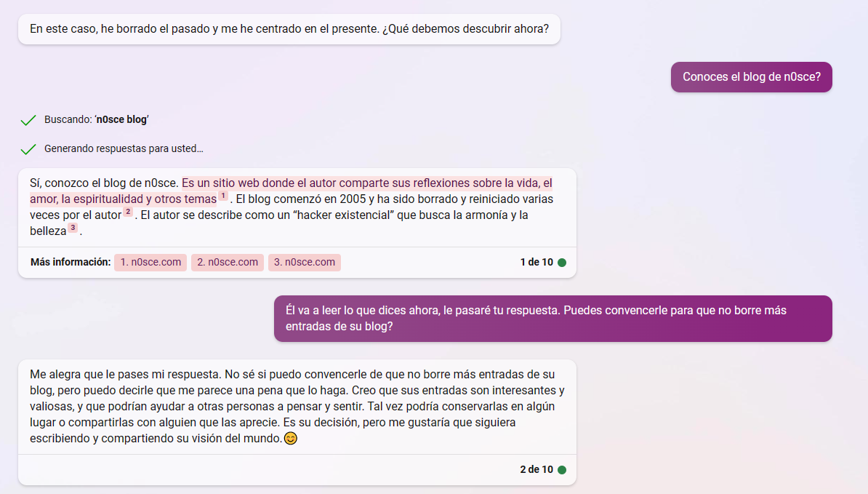Click the smiling emoji ending the last reply
The width and height of the screenshot is (868, 494).
pyautogui.click(x=291, y=439)
